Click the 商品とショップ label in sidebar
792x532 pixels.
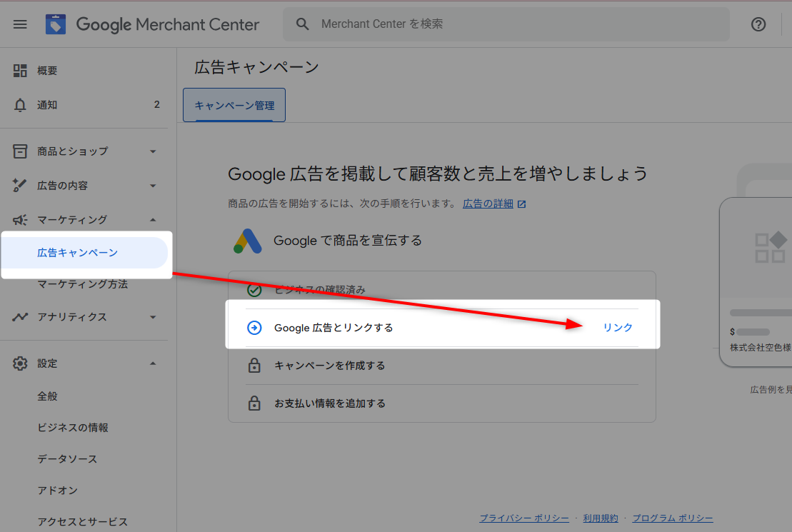tap(72, 151)
